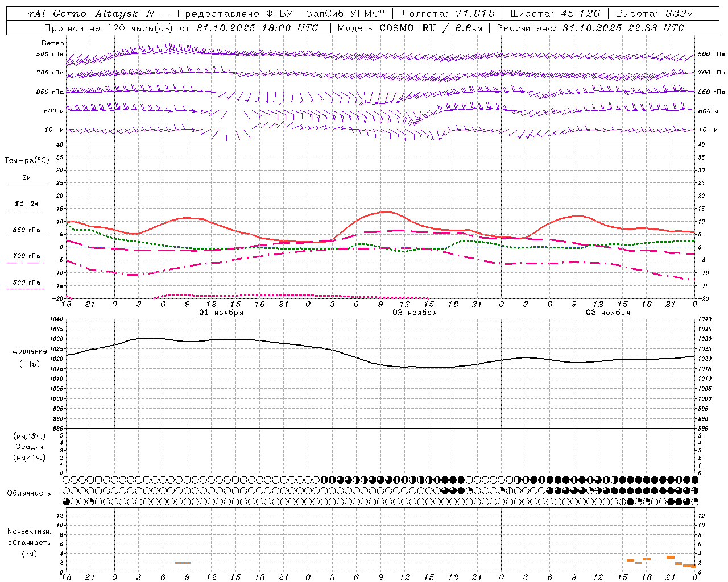Click the Td 2м dew point legend entry
This screenshot has height=582, width=728.
point(27,203)
